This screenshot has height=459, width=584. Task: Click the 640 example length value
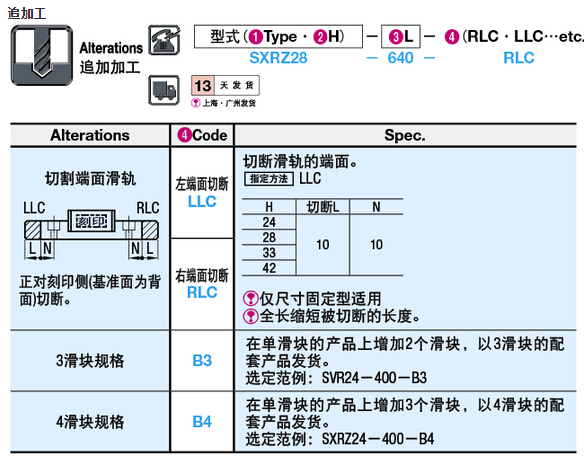401,58
